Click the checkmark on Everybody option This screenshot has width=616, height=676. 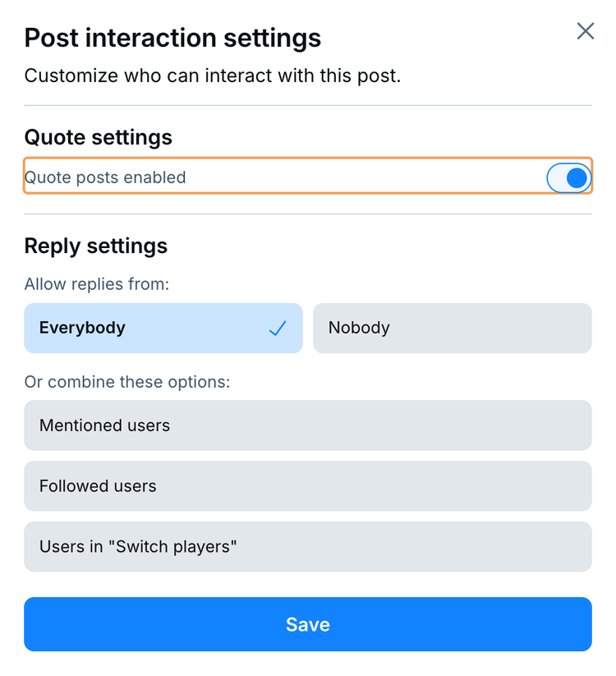click(x=277, y=328)
